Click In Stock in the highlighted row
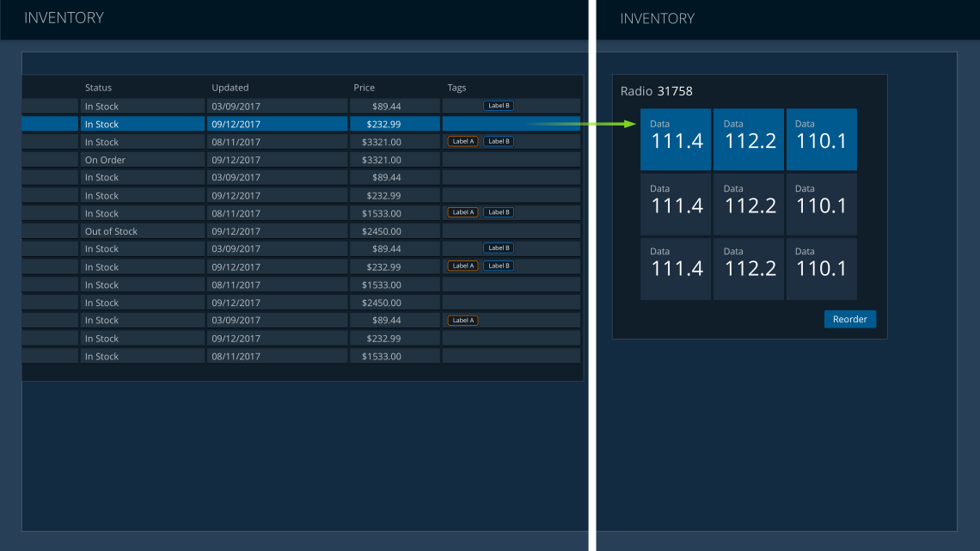Image resolution: width=980 pixels, height=551 pixels. [101, 125]
